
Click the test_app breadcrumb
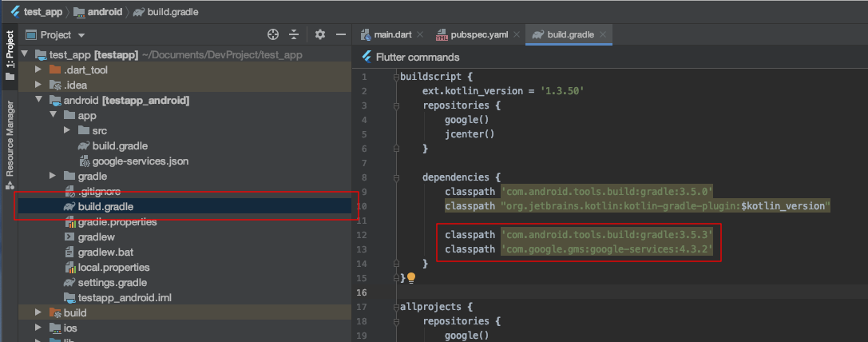coord(42,11)
